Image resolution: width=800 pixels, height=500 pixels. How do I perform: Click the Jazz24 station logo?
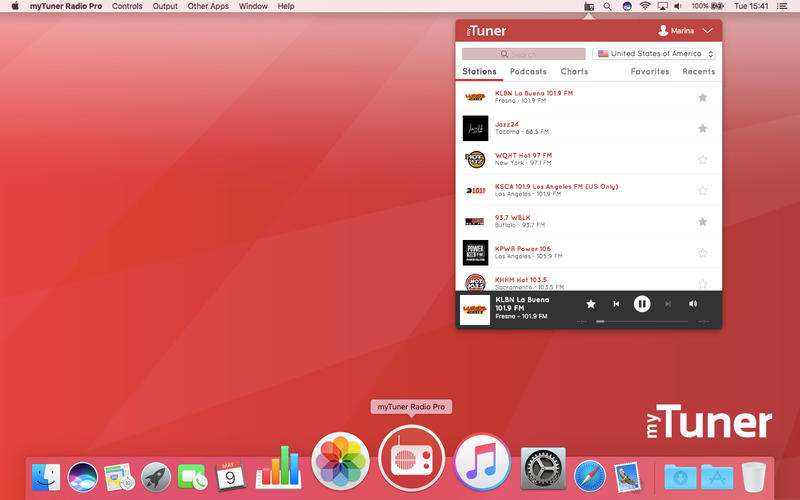click(475, 128)
